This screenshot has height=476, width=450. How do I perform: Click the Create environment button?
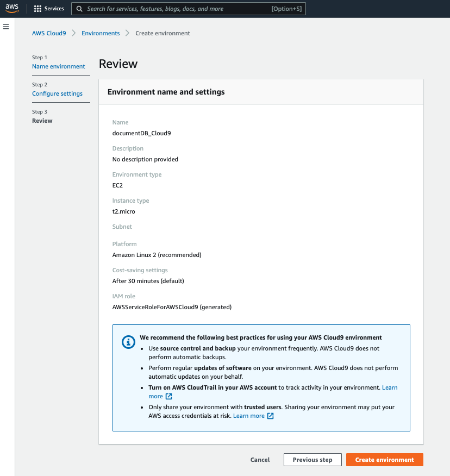pos(384,459)
